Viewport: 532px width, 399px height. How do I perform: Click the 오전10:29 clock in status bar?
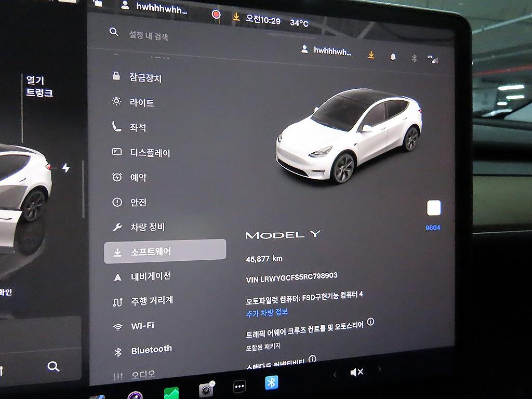(x=263, y=19)
